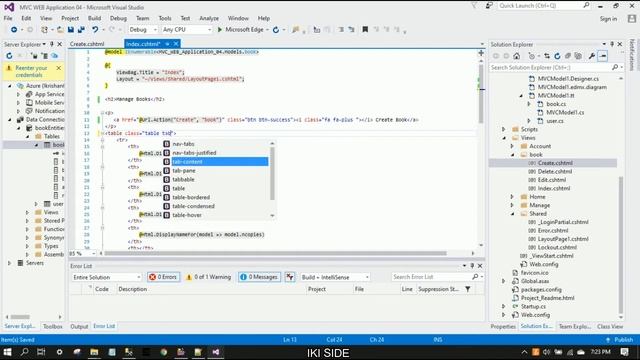Collapse the Shared folder node
640x360 pixels.
click(512, 214)
